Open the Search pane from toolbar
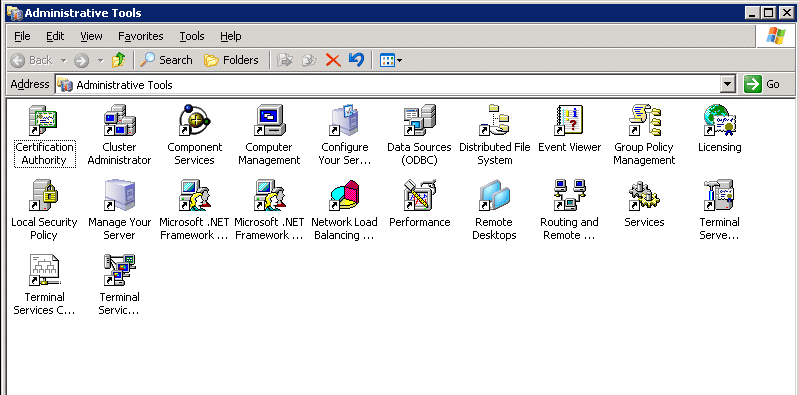Viewport: 799px width, 395px height. 166,60
